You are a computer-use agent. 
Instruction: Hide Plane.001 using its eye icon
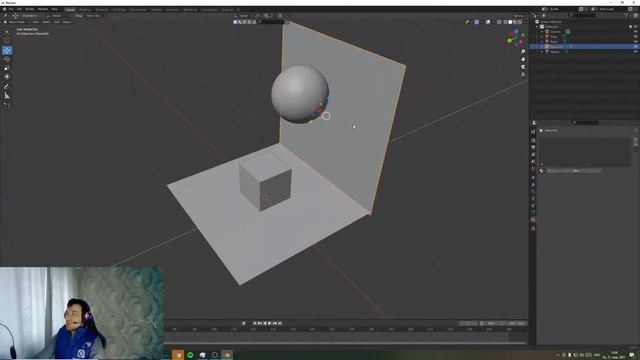pyautogui.click(x=635, y=47)
